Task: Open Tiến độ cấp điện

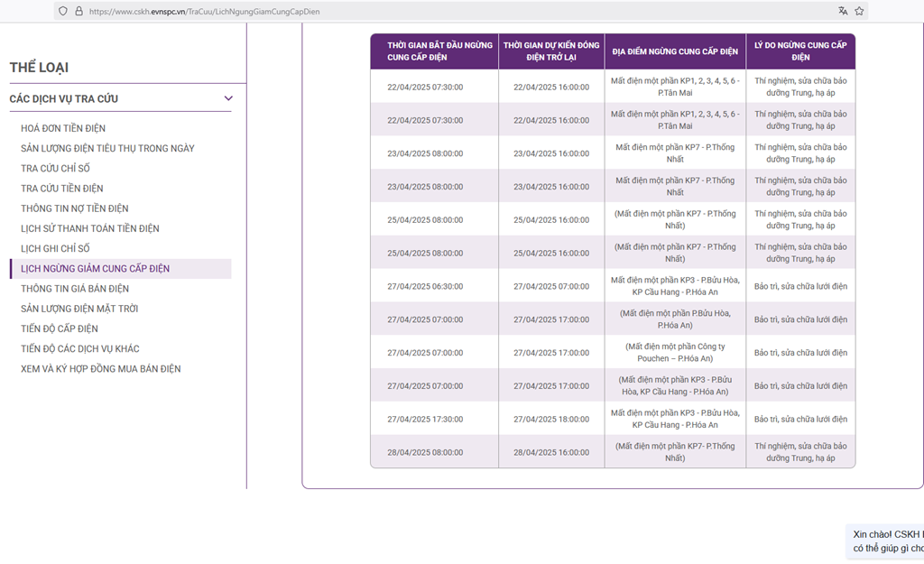Action: 60,328
